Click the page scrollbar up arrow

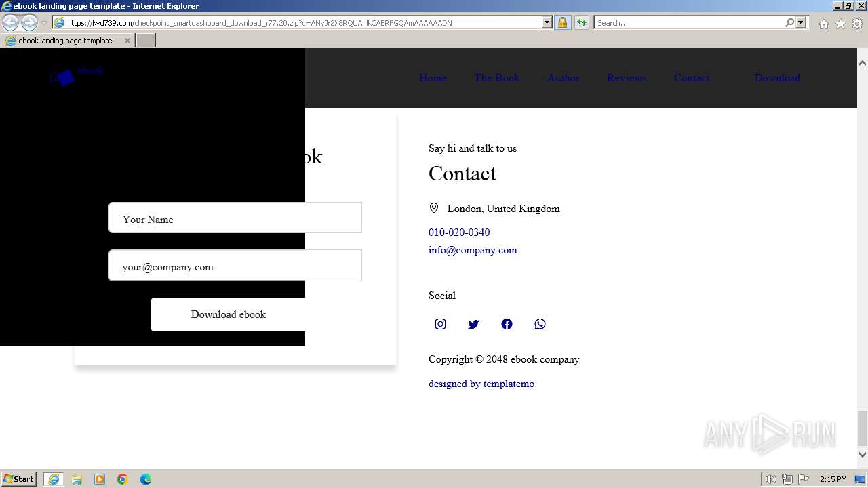(863, 62)
